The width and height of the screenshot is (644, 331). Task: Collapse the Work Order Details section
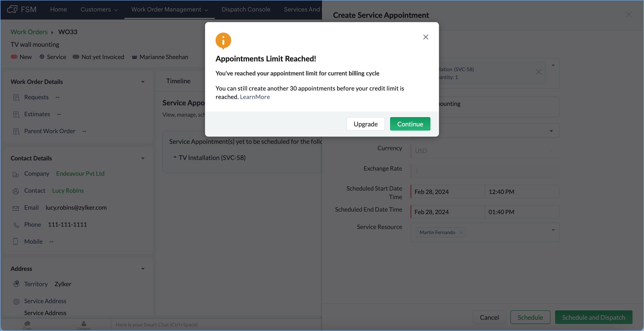[143, 82]
